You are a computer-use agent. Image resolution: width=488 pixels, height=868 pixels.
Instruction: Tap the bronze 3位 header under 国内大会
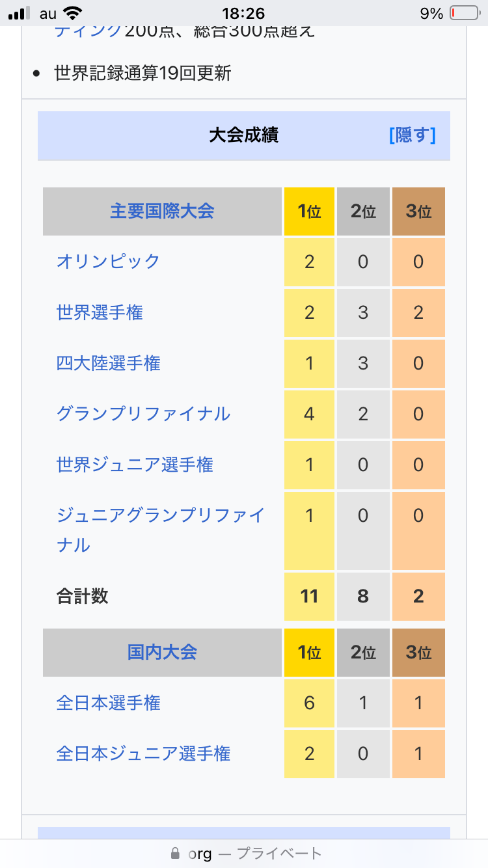(x=418, y=653)
